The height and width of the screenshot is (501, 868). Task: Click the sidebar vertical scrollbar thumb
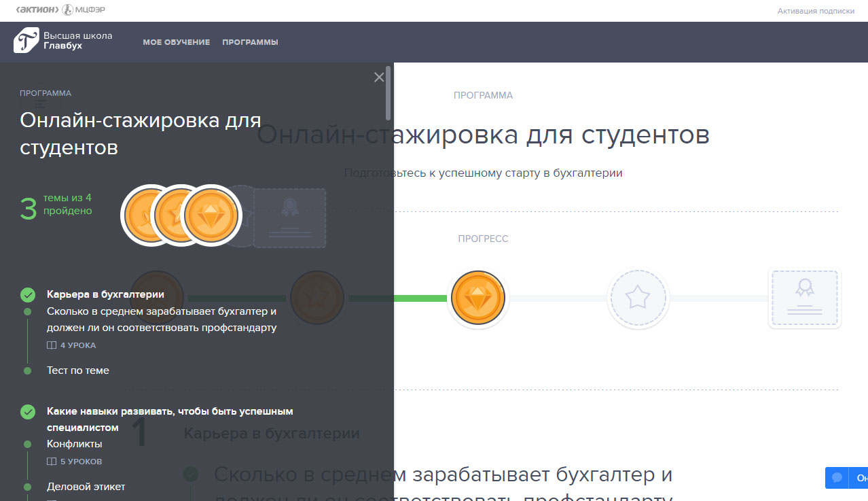388,92
